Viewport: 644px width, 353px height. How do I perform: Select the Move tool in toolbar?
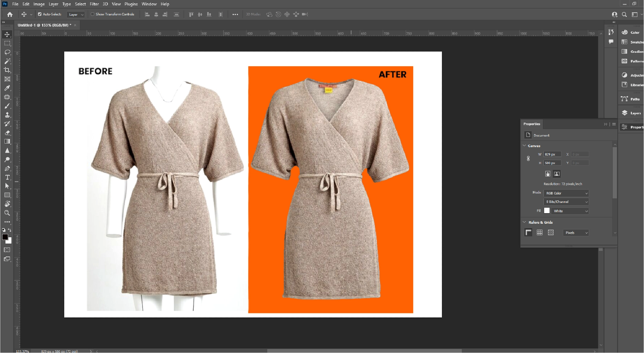click(x=7, y=34)
